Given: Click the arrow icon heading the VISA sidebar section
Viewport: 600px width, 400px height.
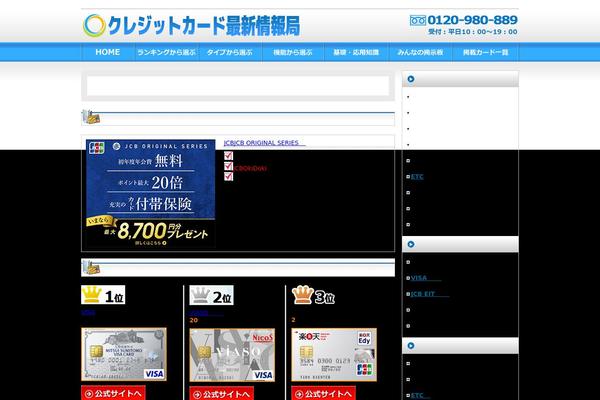Looking at the screenshot, I should tap(411, 244).
